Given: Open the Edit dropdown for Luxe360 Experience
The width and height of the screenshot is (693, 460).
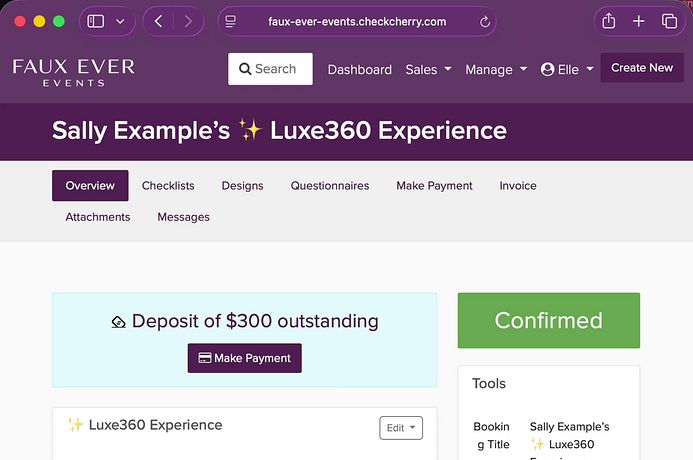Looking at the screenshot, I should [x=401, y=428].
